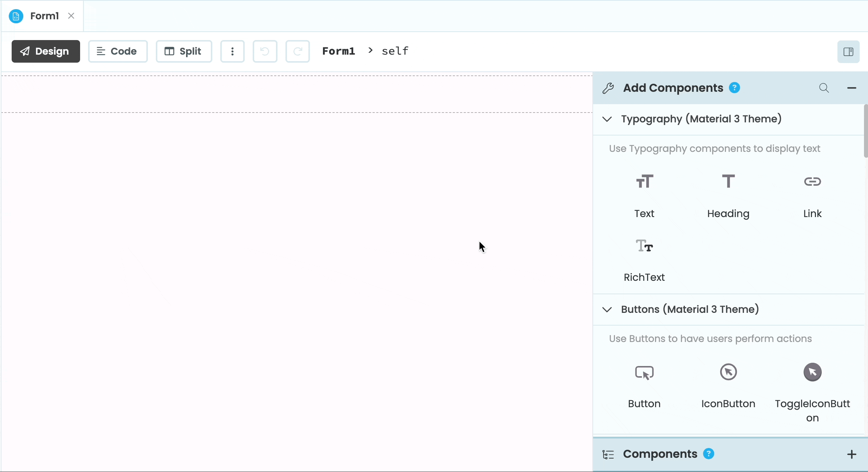The height and width of the screenshot is (472, 868).
Task: Expand the Components panel with plus
Action: pos(852,454)
